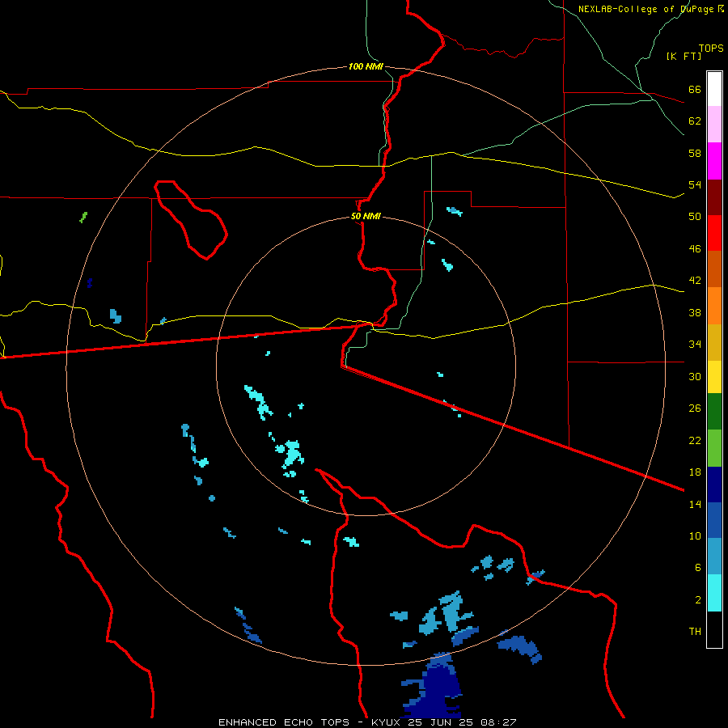
Task: Click the legend value '34'
Action: [x=695, y=344]
